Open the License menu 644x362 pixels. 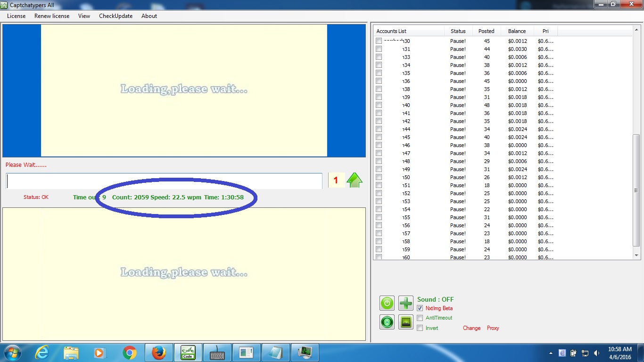click(17, 16)
